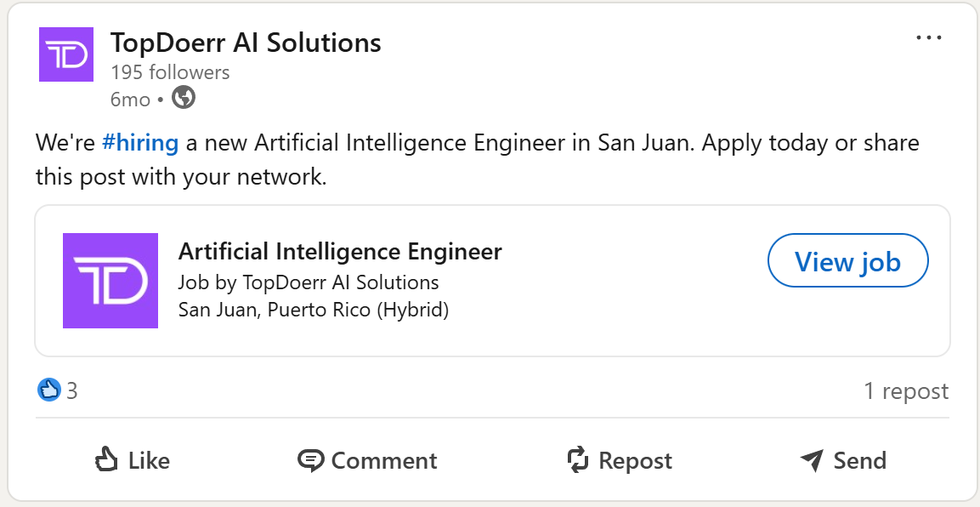Click the blue thumbs-up reaction icon
This screenshot has width=980, height=507.
tap(49, 390)
